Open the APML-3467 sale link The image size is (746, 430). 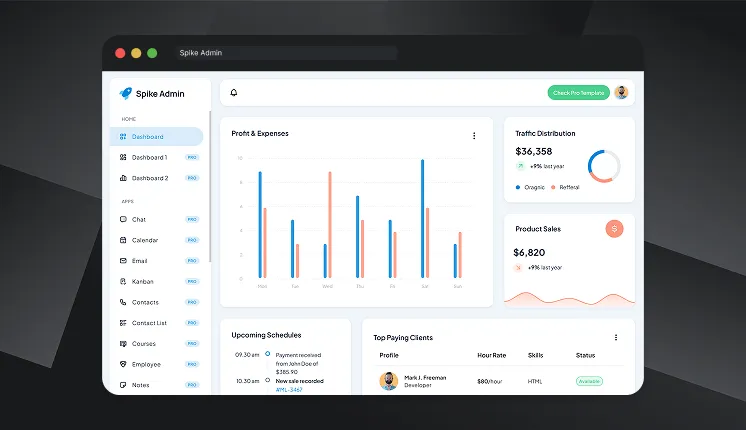[288, 390]
